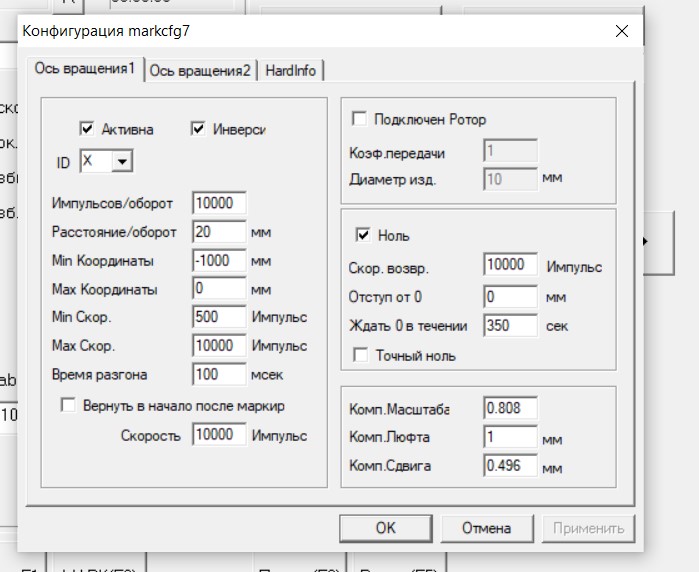Edit the Комп.Масштаба value field
The width and height of the screenshot is (699, 572).
[509, 409]
